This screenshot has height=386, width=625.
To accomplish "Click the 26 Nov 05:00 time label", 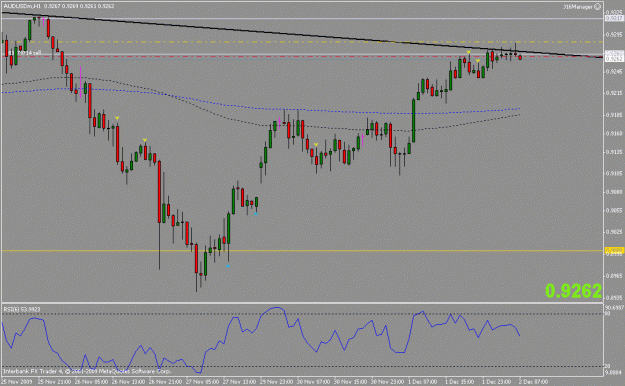I will pos(91,382).
